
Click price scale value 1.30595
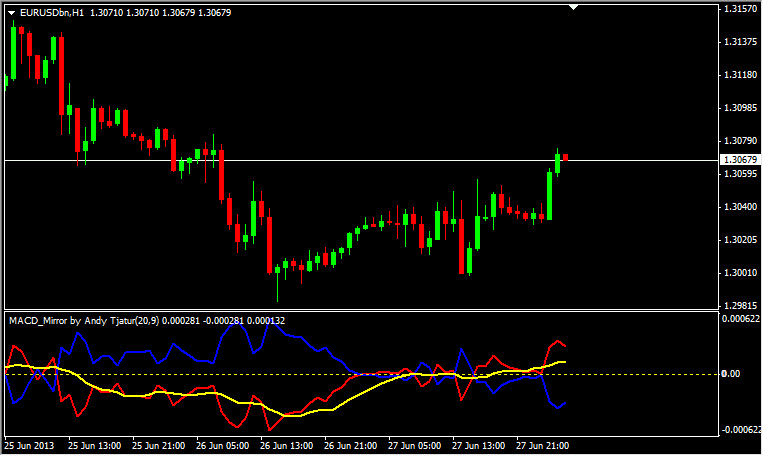[x=740, y=174]
